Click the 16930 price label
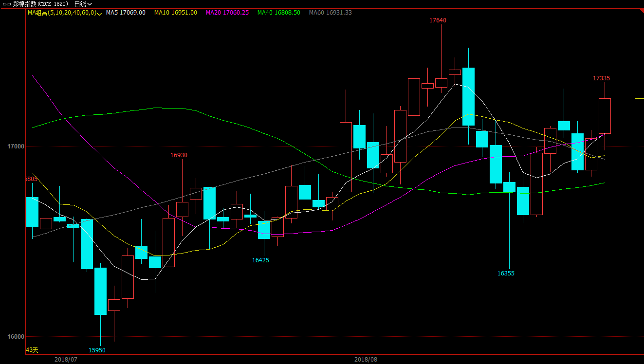644x364 pixels. (x=179, y=155)
